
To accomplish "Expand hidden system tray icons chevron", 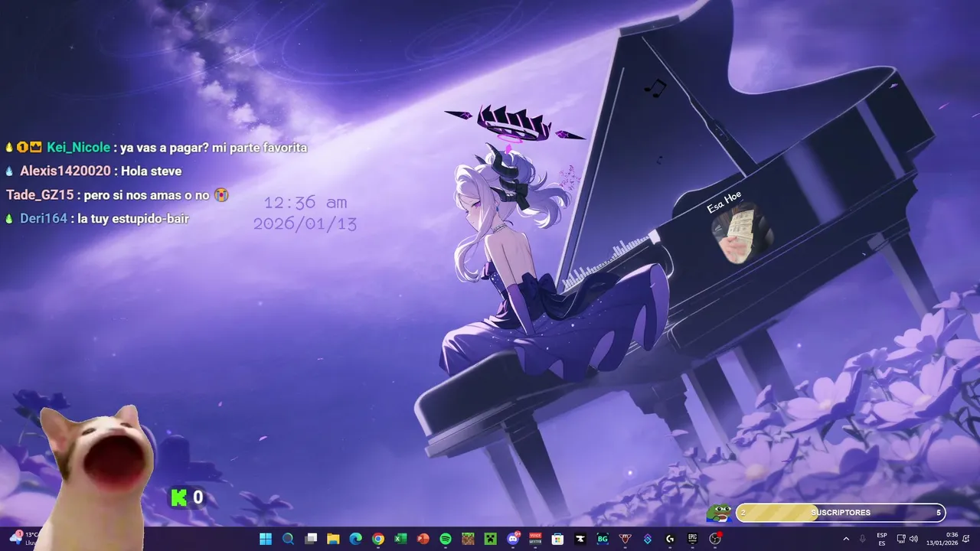I will click(x=846, y=539).
